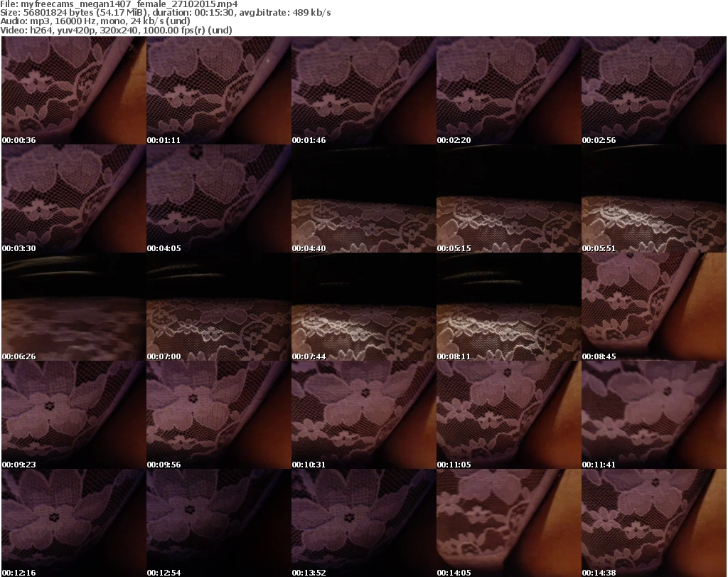Click the frame with timestamp 00:14:38

click(654, 523)
